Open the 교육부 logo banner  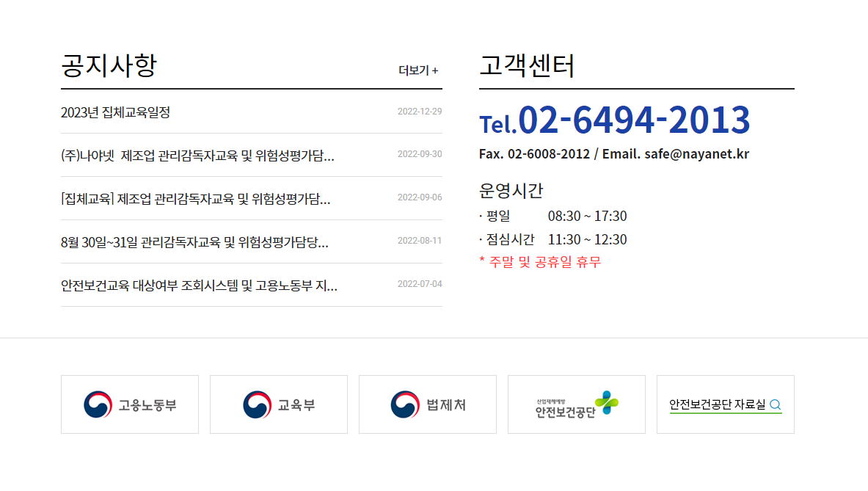click(x=278, y=404)
